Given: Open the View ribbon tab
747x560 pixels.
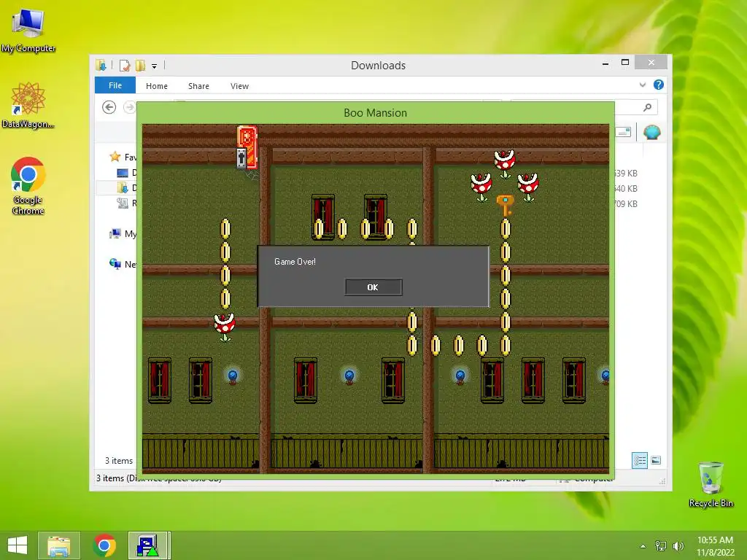Looking at the screenshot, I should coord(239,86).
